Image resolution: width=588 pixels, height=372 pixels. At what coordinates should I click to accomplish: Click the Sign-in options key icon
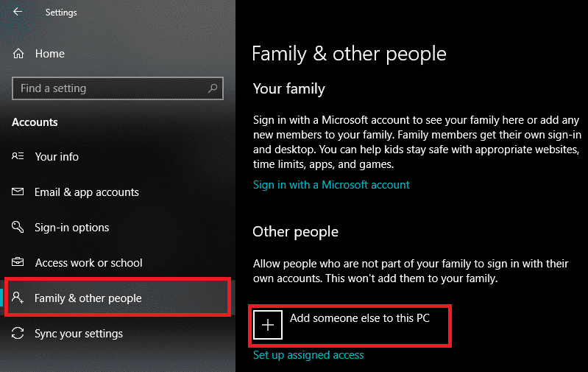(x=18, y=227)
